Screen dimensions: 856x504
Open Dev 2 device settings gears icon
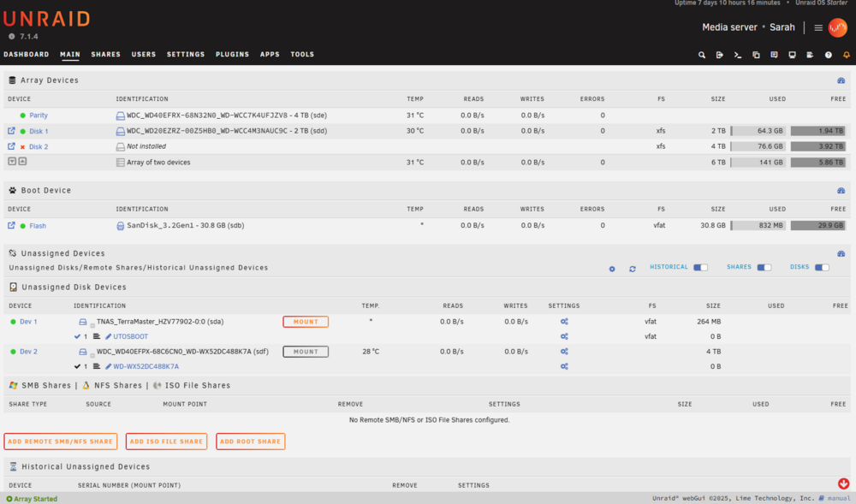564,352
